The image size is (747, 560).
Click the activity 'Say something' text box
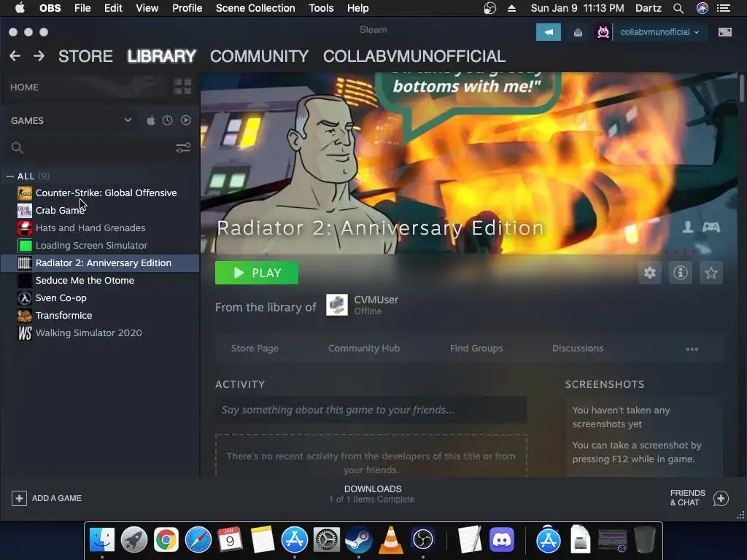(371, 410)
